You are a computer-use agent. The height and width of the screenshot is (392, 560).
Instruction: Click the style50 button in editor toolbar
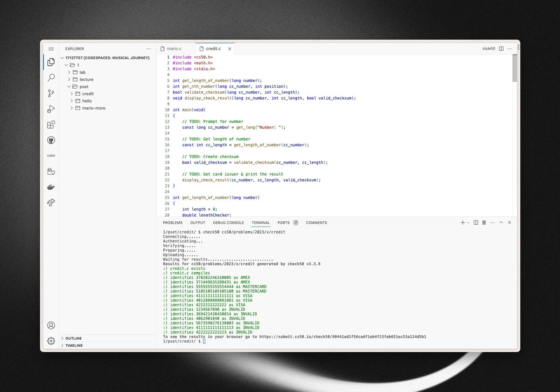489,48
